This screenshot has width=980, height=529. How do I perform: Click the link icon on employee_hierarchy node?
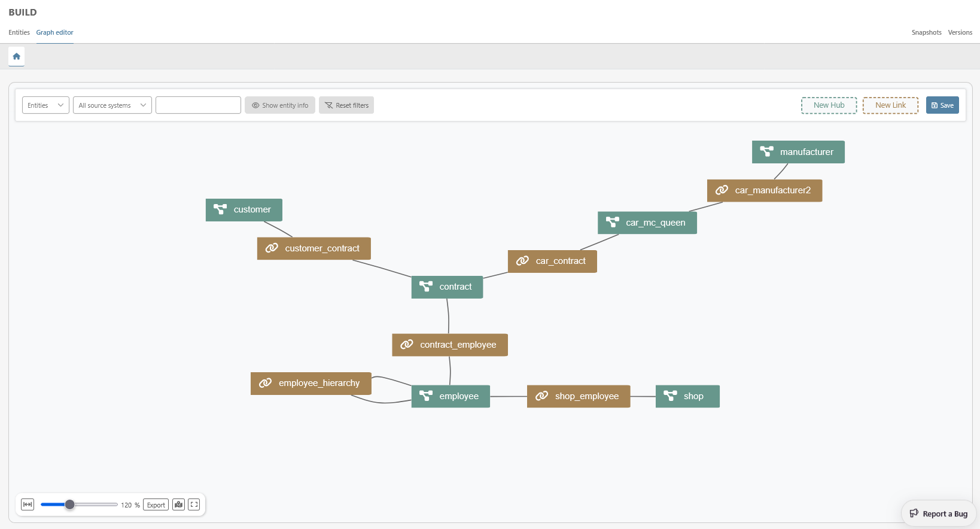click(265, 383)
